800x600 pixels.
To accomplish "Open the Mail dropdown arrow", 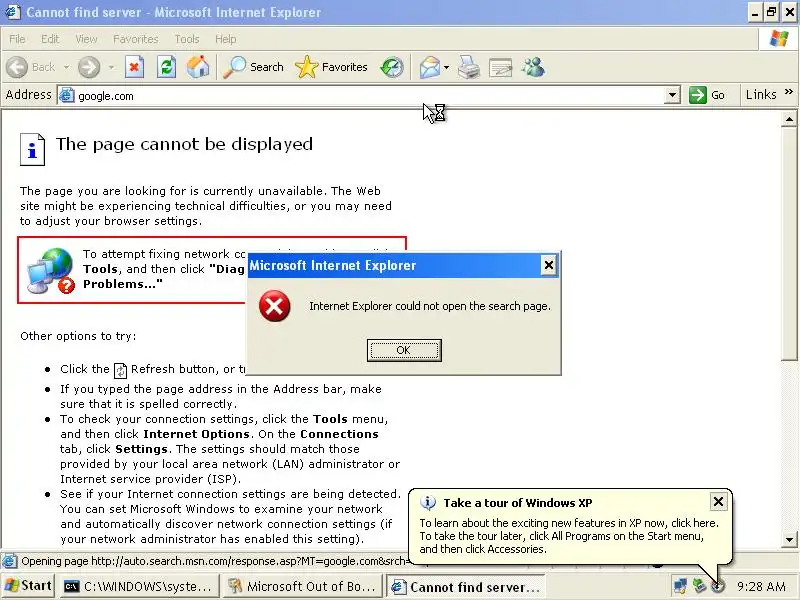I will pyautogui.click(x=446, y=67).
